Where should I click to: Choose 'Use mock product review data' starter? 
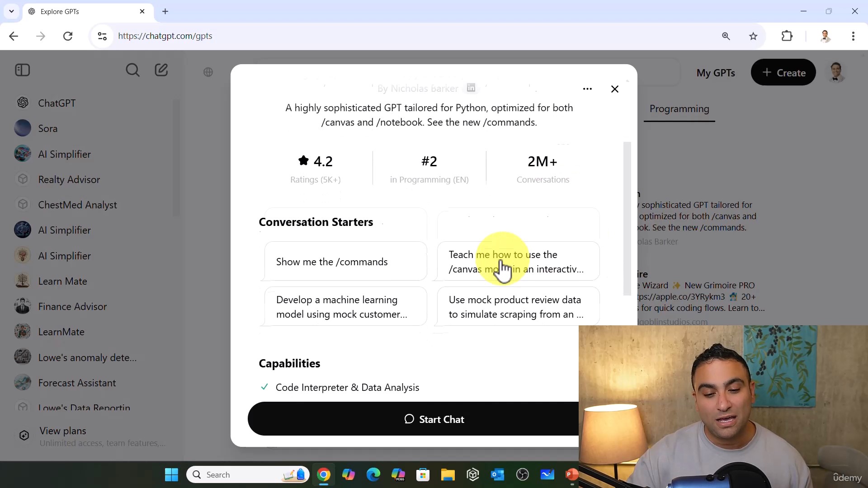pos(518,307)
